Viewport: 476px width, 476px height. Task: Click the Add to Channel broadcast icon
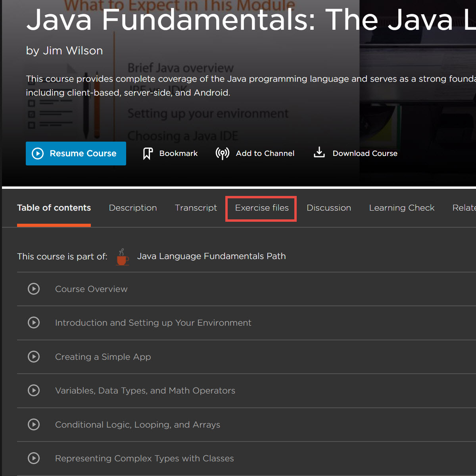coord(222,154)
